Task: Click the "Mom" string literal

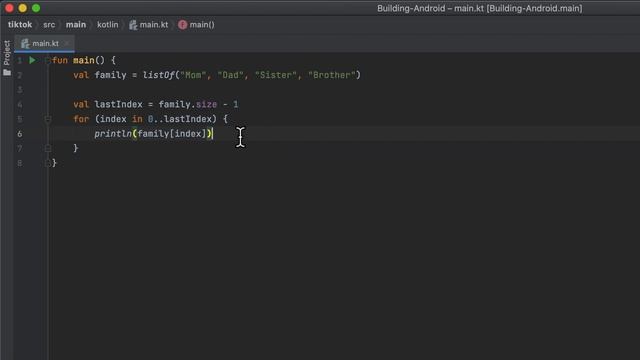Action: coord(193,75)
